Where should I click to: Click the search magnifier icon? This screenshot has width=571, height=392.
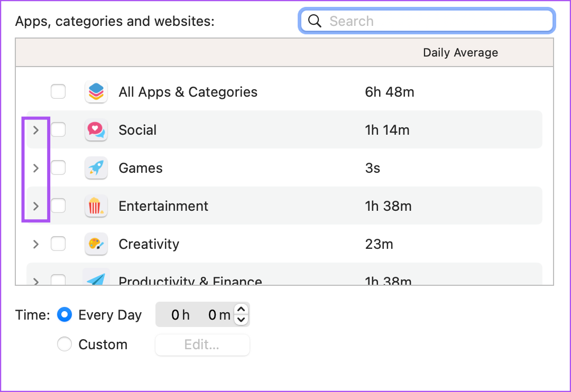pos(315,21)
